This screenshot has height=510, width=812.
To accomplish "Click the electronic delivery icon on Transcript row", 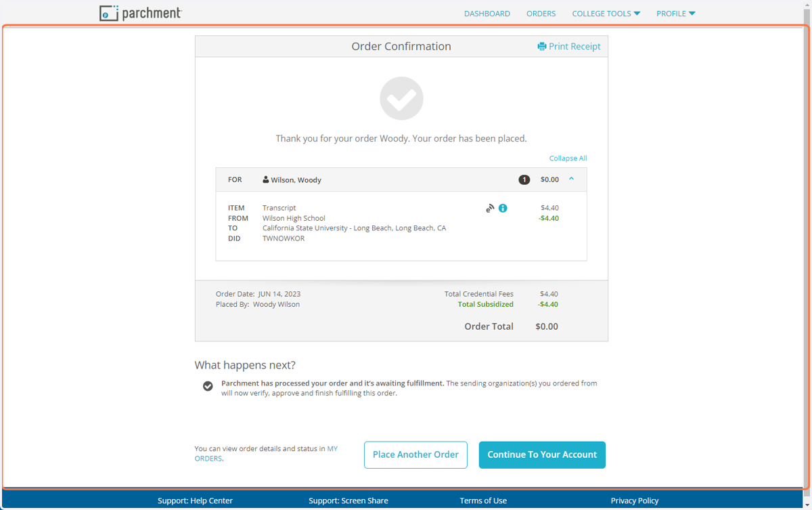I will (490, 208).
